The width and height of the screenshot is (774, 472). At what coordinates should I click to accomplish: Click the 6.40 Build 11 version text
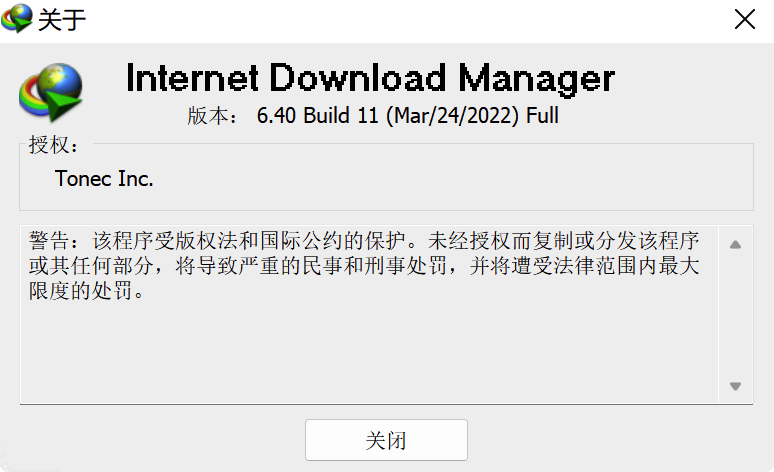point(317,116)
